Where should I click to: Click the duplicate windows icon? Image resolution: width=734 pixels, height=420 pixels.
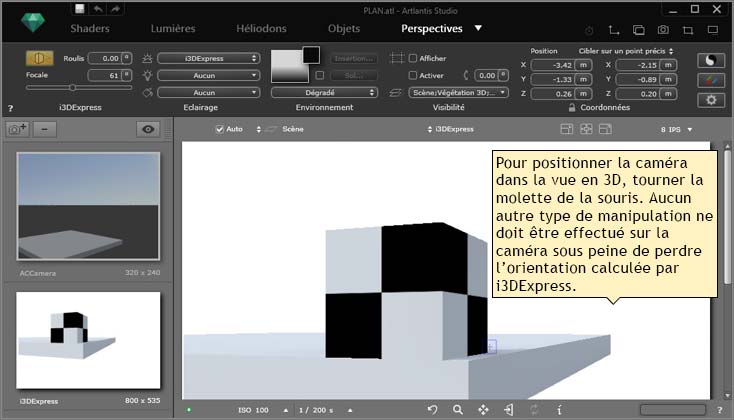click(x=639, y=30)
